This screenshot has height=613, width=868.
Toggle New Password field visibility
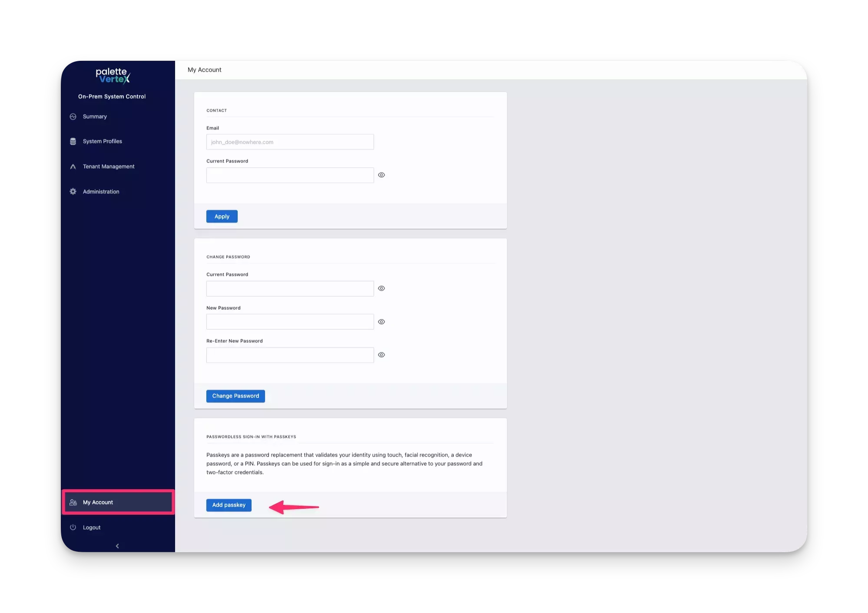(382, 321)
